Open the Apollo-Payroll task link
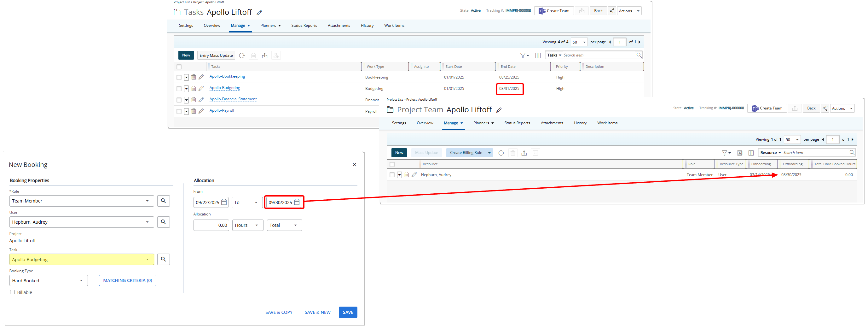 coord(221,110)
